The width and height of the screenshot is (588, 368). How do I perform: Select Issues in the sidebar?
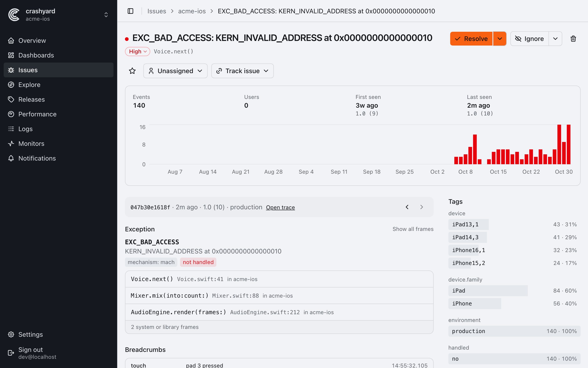pyautogui.click(x=58, y=70)
